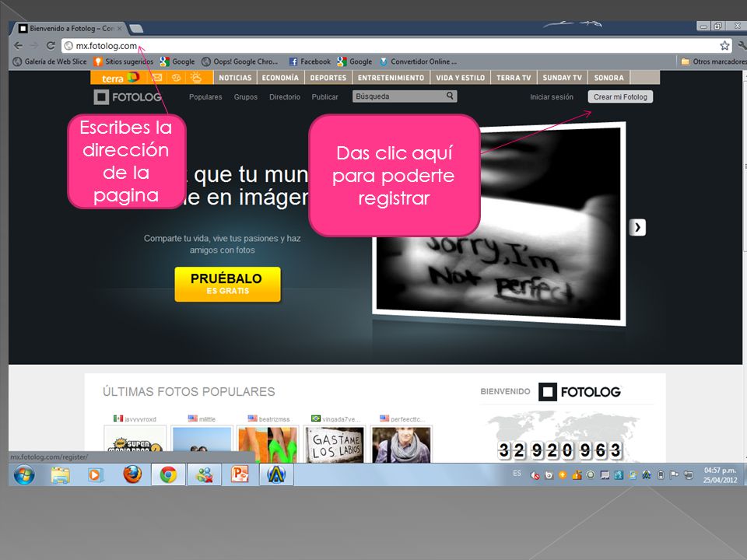Click the ES language indicator in the tray
Screen dimensions: 747x560
517,473
